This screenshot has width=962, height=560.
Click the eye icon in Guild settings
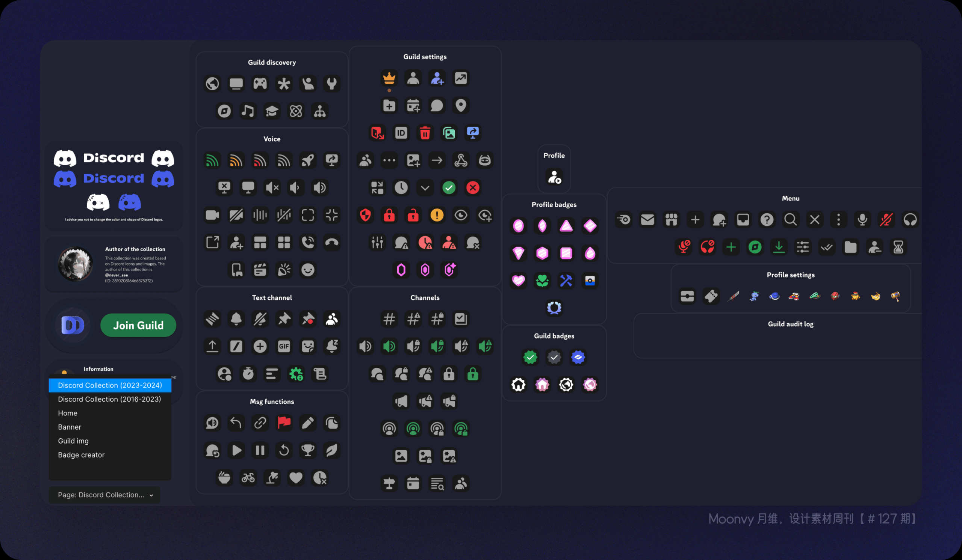(461, 215)
